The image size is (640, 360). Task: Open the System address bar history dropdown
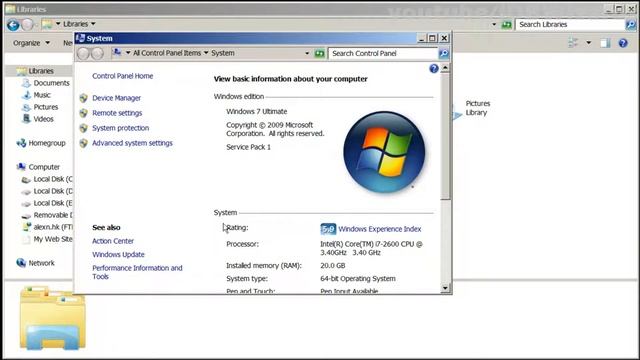[x=307, y=53]
